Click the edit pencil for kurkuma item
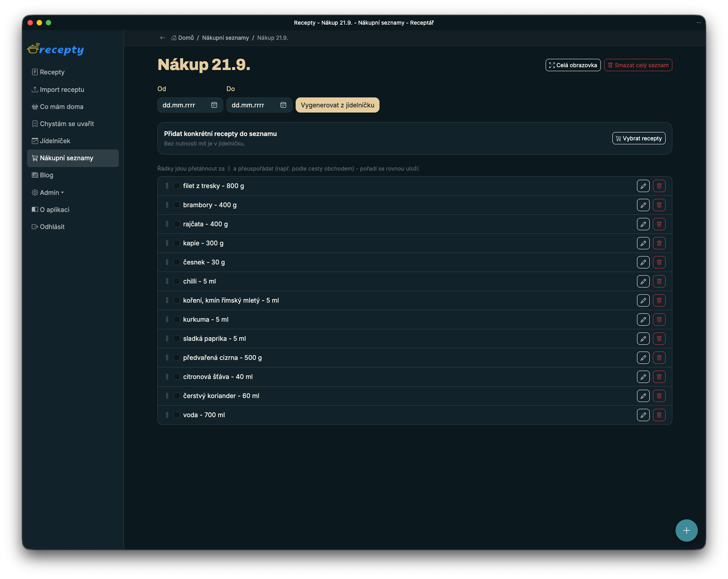Image resolution: width=728 pixels, height=579 pixels. click(x=643, y=319)
